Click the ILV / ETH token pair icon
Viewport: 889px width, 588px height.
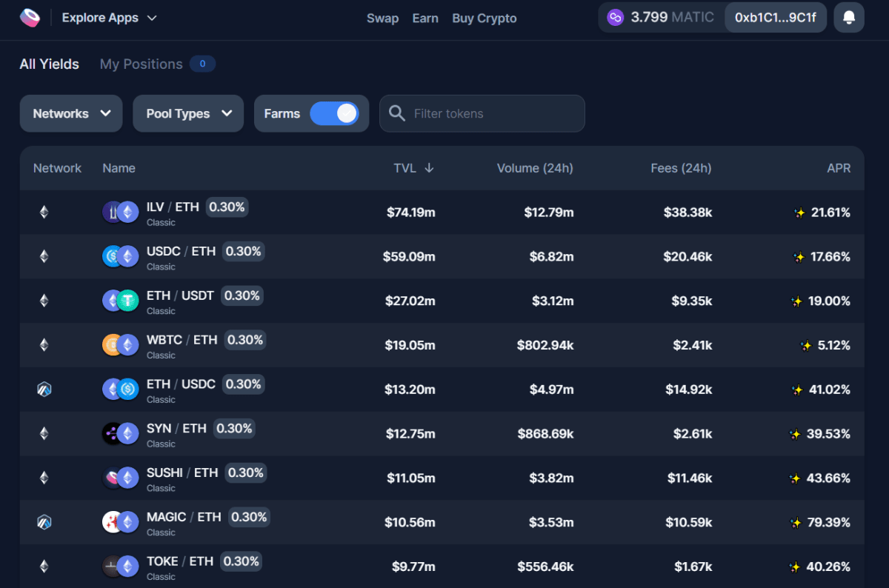[x=121, y=213]
